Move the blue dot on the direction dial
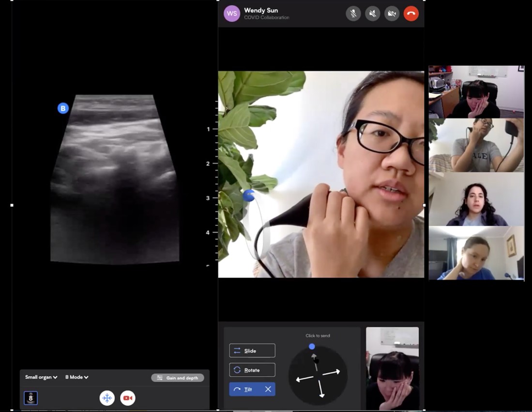Viewport: 532px width, 412px height. tap(312, 346)
